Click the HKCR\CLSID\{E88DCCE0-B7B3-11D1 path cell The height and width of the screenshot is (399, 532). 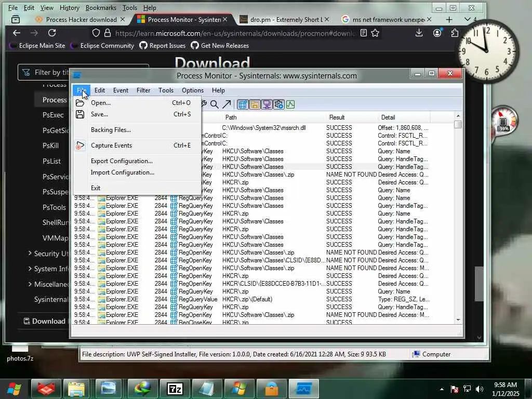pyautogui.click(x=273, y=284)
